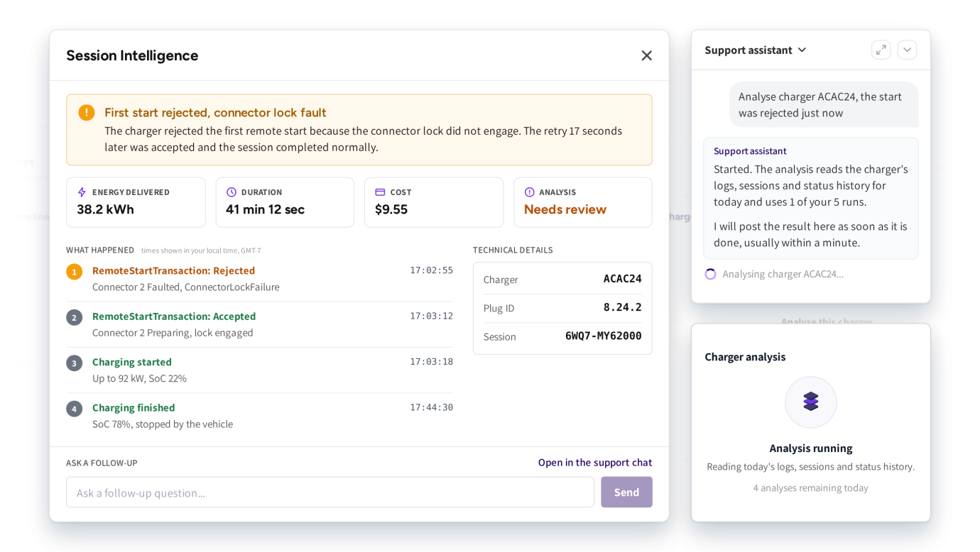This screenshot has height=552, width=980.
Task: Click step 3 badge for Charging started
Action: pos(75,363)
